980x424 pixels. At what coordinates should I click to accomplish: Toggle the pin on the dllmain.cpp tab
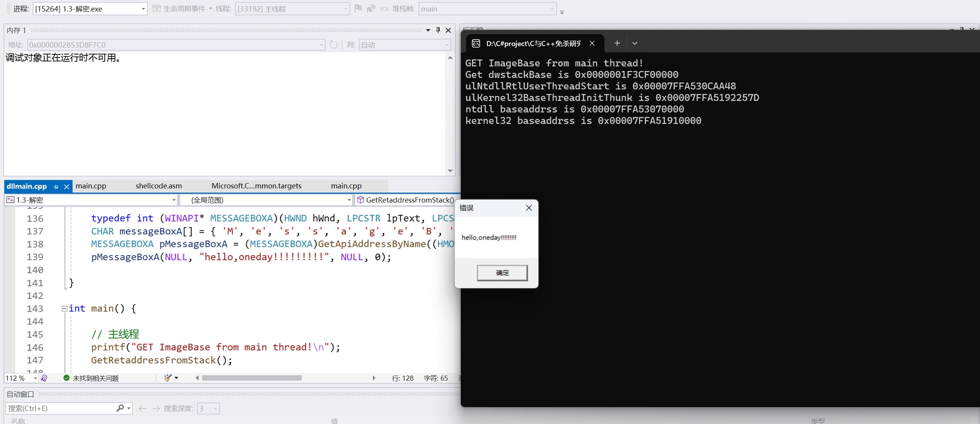tap(56, 187)
